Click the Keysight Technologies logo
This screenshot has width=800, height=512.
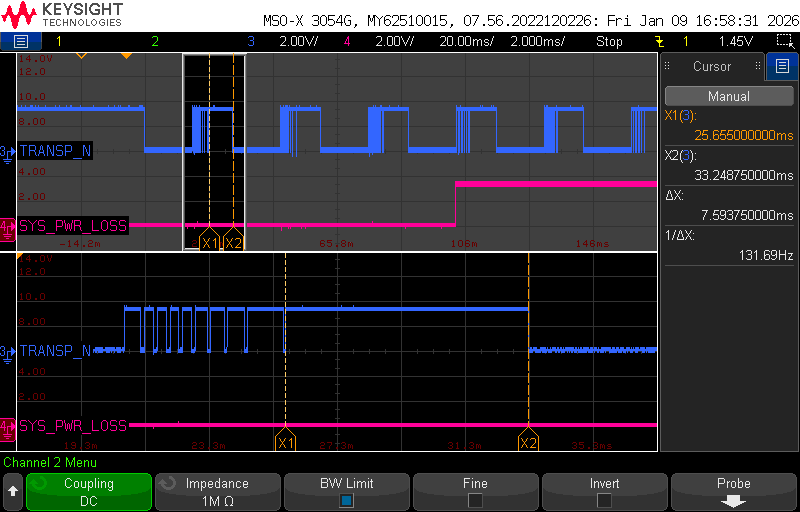click(x=62, y=15)
